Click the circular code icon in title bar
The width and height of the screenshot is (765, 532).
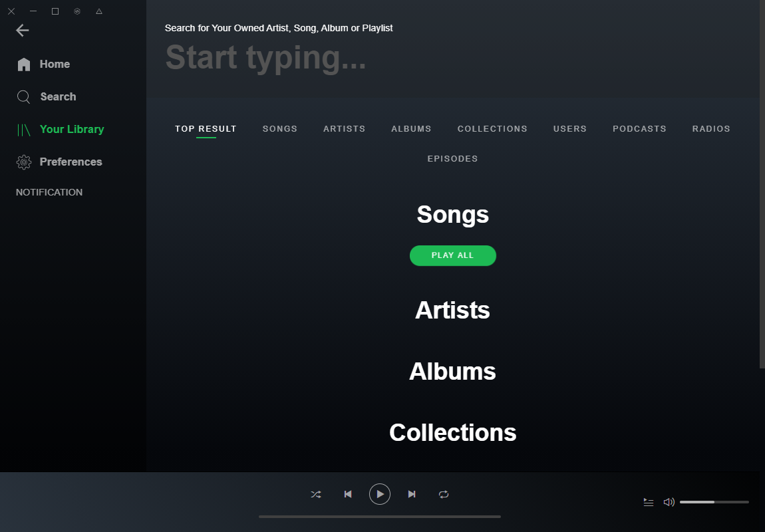click(x=77, y=11)
